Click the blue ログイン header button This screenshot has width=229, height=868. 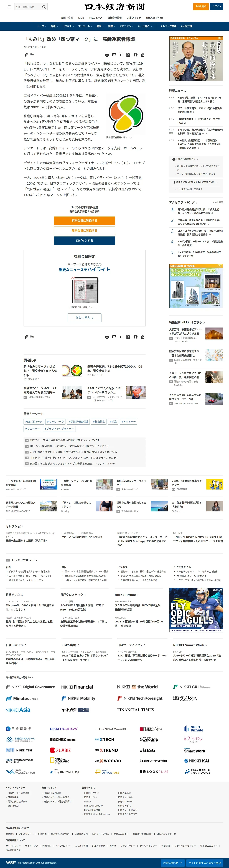pyautogui.click(x=217, y=6)
